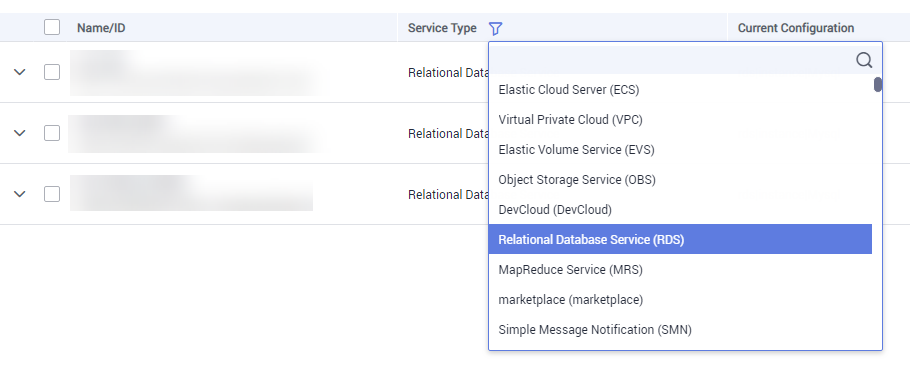The height and width of the screenshot is (379, 910).
Task: Click the Service Type filter funnel icon
Action: click(x=495, y=28)
